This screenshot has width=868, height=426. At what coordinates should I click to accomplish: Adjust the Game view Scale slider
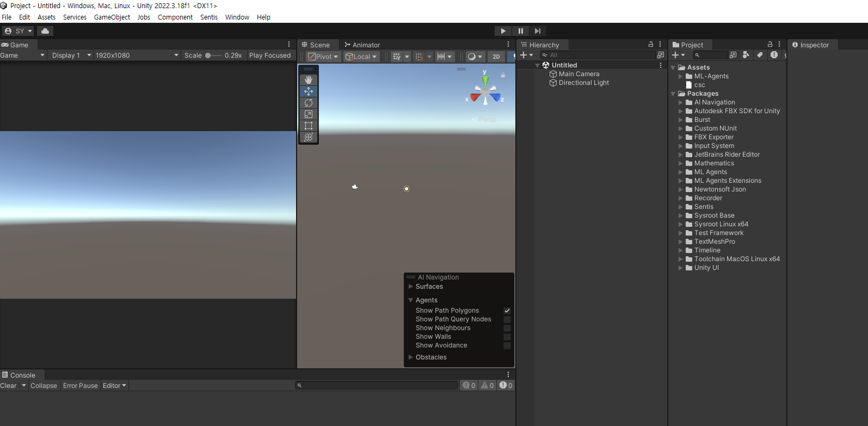click(213, 55)
